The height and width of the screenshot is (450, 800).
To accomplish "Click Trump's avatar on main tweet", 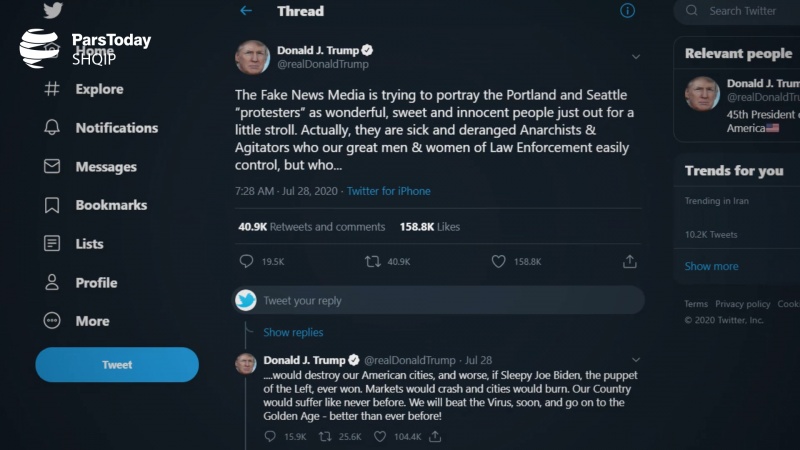I will 252,57.
